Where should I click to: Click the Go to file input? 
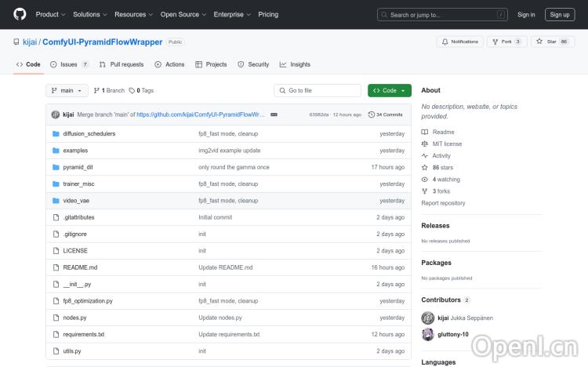click(x=318, y=90)
